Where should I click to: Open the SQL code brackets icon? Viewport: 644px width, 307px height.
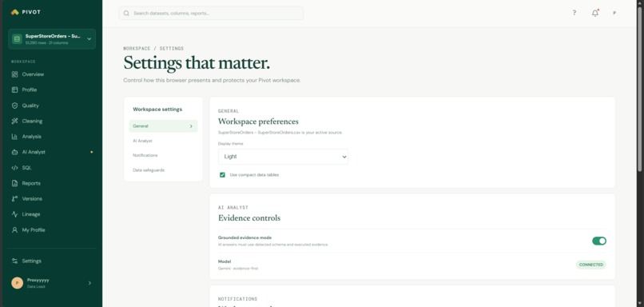(15, 168)
